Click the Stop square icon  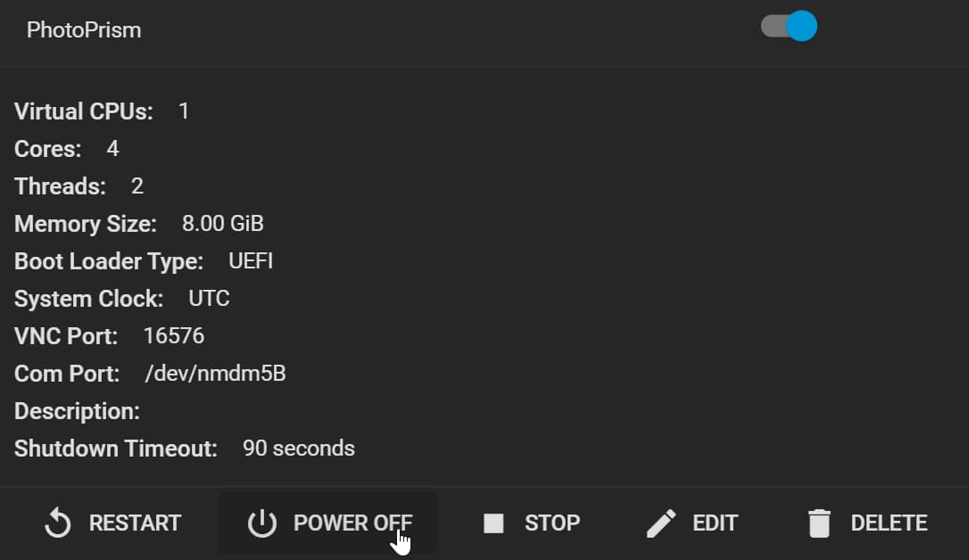click(493, 523)
